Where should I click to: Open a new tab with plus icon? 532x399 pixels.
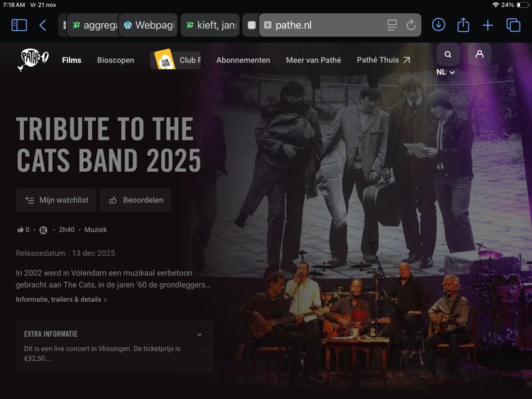pyautogui.click(x=488, y=25)
